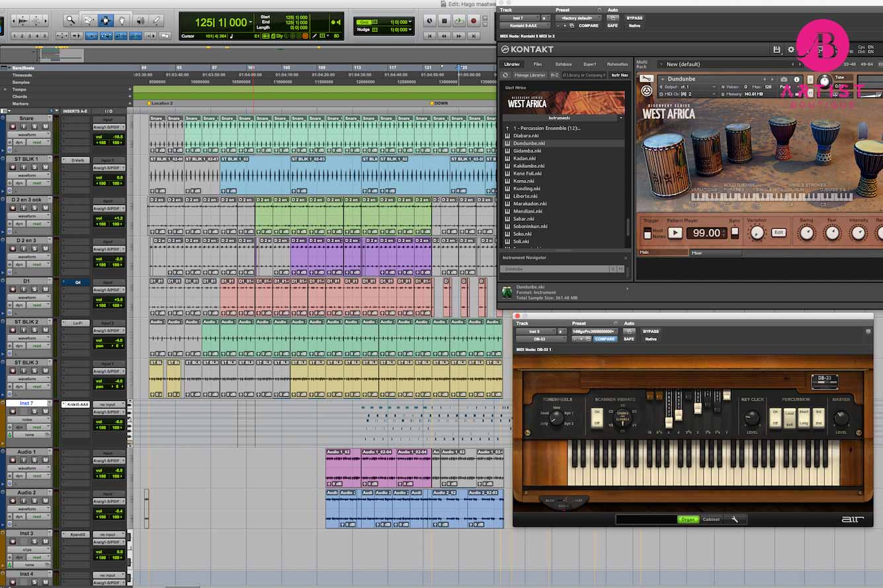Select Gidamba.nki in the Kontakt library list

pyautogui.click(x=528, y=151)
